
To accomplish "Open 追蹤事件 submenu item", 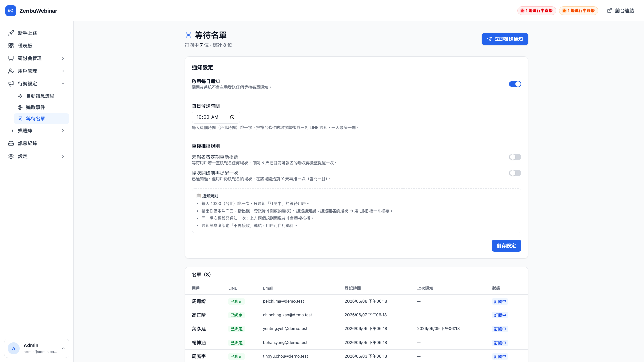I will [42, 107].
